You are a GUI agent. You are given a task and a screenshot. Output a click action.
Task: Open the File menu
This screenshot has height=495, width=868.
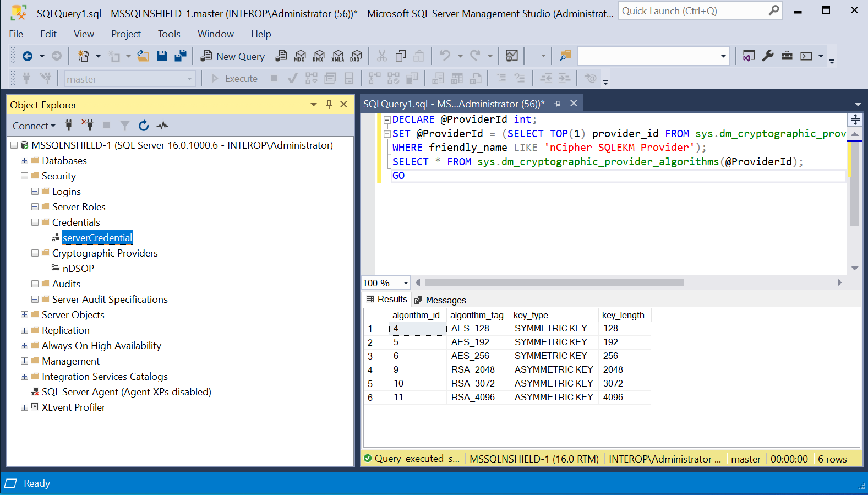(x=16, y=34)
